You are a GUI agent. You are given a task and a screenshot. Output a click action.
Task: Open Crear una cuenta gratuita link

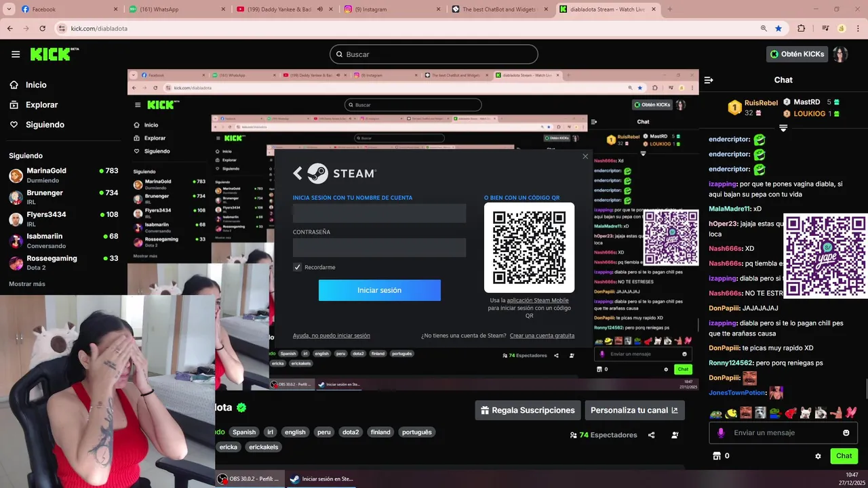[x=542, y=335]
